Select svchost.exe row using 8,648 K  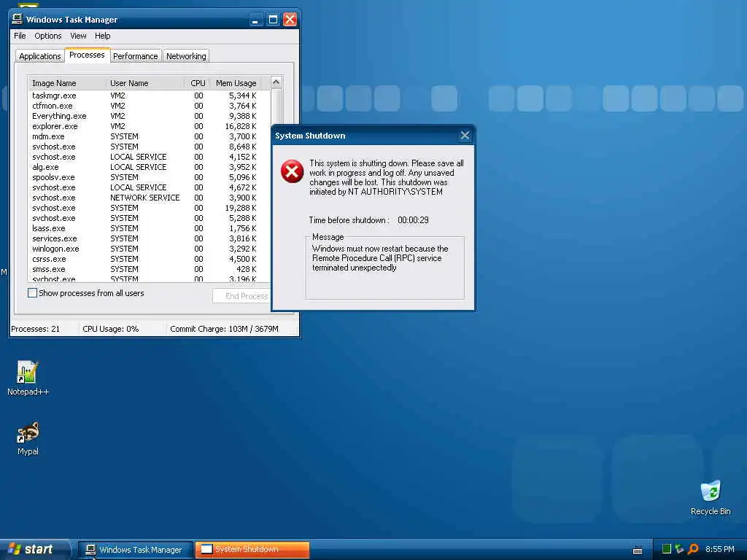point(149,147)
